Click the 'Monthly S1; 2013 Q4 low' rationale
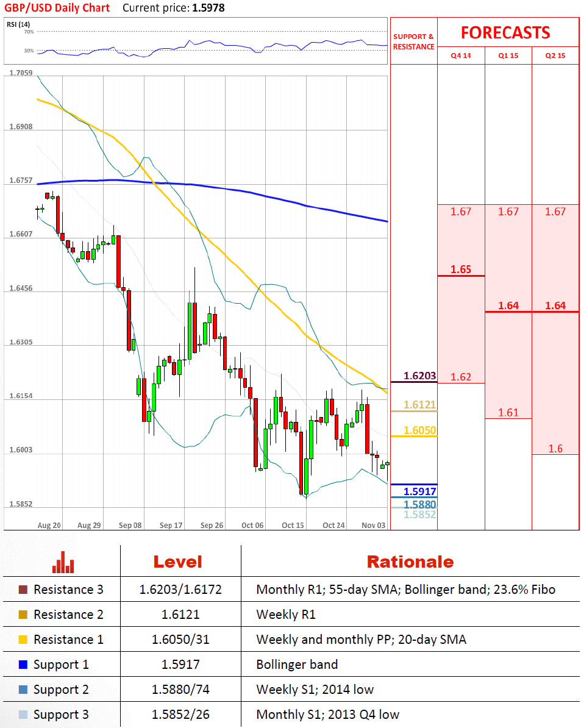This screenshot has width=581, height=728. 327,715
